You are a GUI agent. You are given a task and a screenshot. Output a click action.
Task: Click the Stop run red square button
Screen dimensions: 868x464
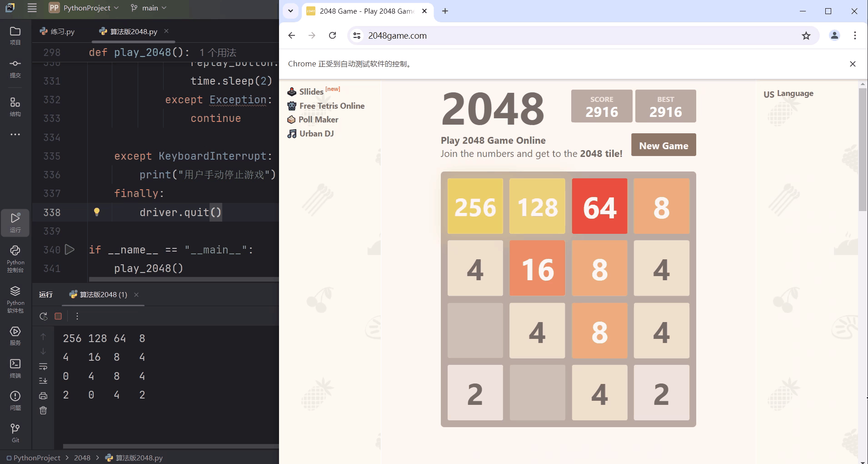pos(58,316)
